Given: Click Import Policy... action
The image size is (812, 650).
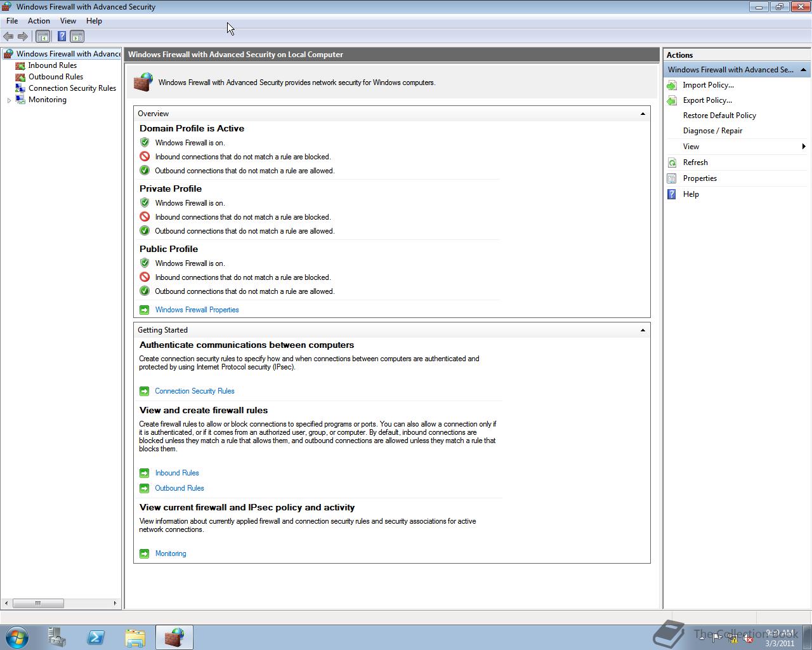Looking at the screenshot, I should click(708, 85).
